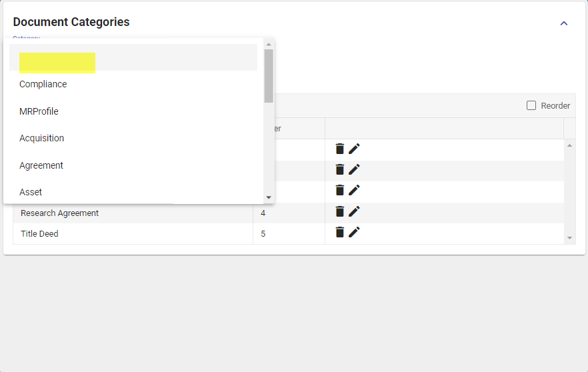This screenshot has height=372, width=588.
Task: Delete the second table row entry
Action: [339, 169]
